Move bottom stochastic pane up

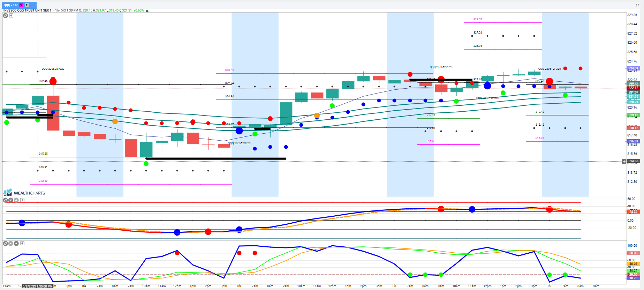tap(16, 243)
